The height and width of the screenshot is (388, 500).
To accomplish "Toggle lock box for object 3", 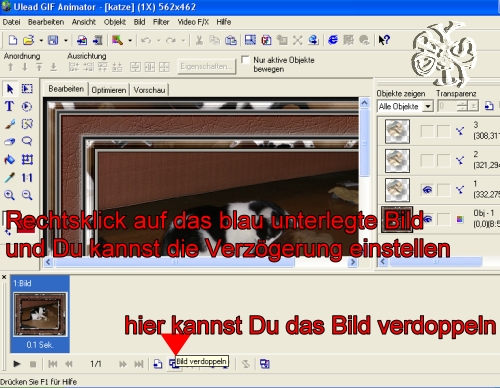I will tap(444, 131).
